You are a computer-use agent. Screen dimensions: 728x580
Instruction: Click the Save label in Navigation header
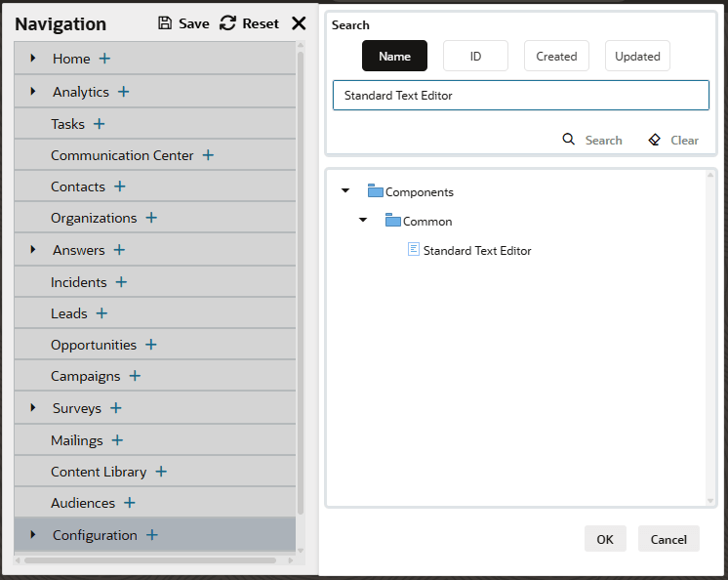(x=194, y=23)
